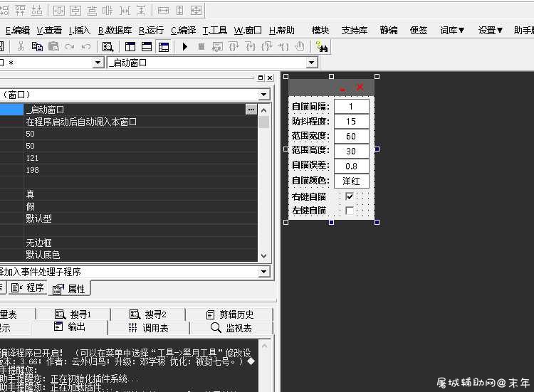Select the 自瞄颜色 field showing 洋红

[x=352, y=181]
